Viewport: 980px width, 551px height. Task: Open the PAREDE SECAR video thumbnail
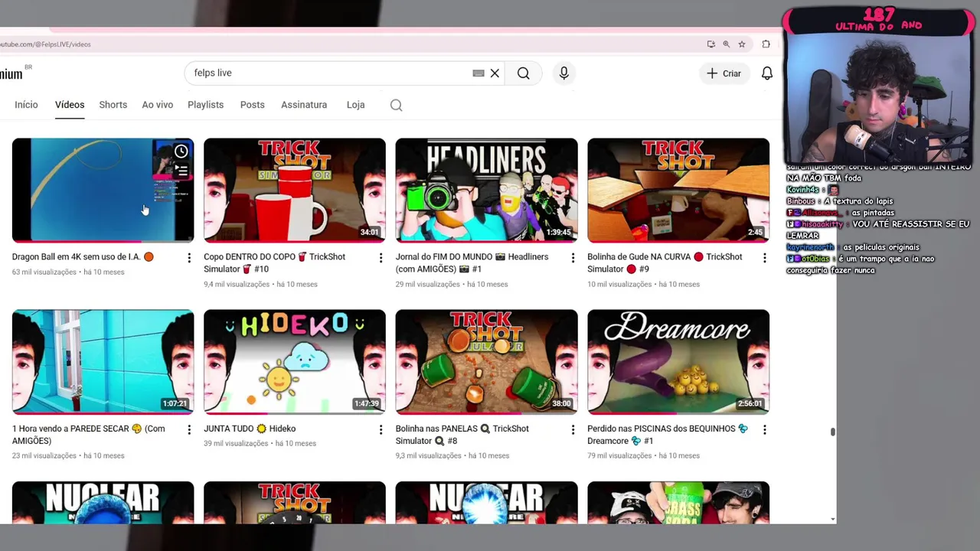(x=103, y=361)
